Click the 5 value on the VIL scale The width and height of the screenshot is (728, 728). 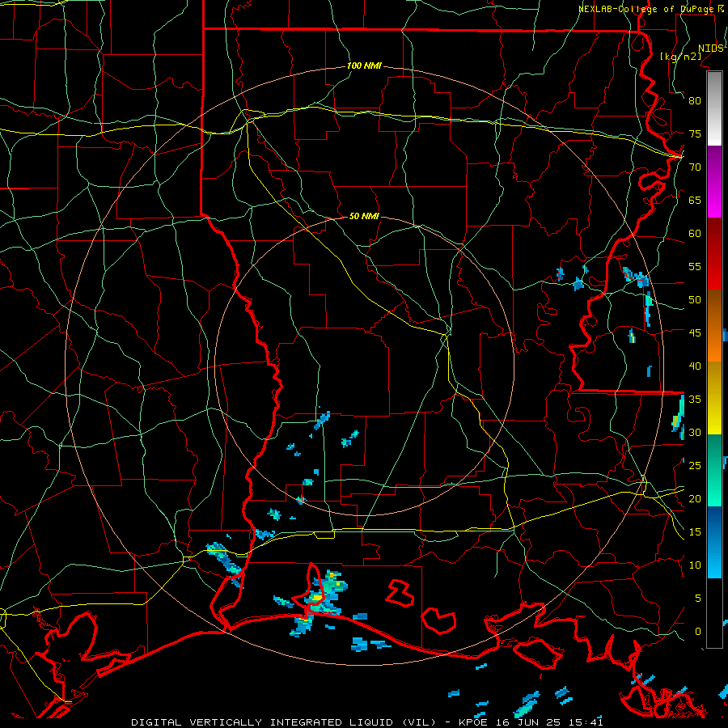(x=698, y=598)
